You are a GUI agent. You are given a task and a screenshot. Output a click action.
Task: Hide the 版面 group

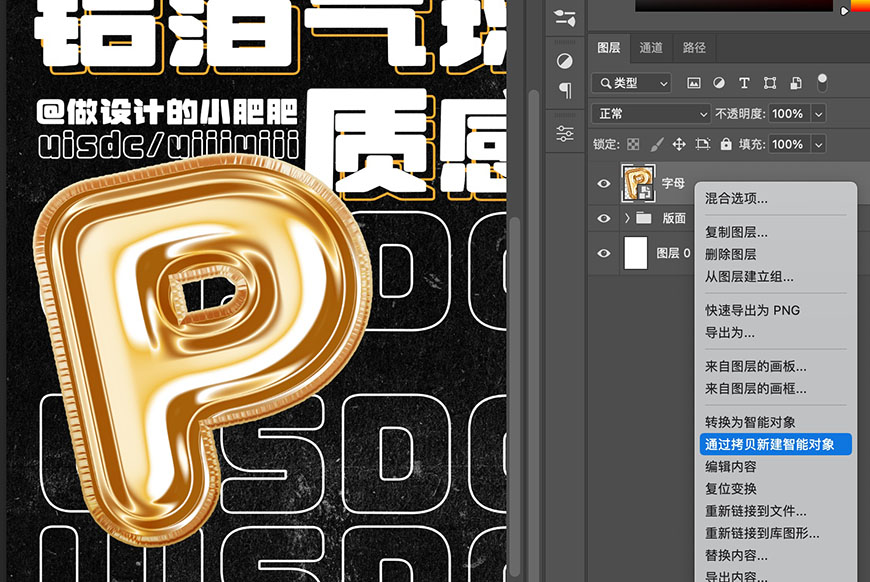point(604,218)
